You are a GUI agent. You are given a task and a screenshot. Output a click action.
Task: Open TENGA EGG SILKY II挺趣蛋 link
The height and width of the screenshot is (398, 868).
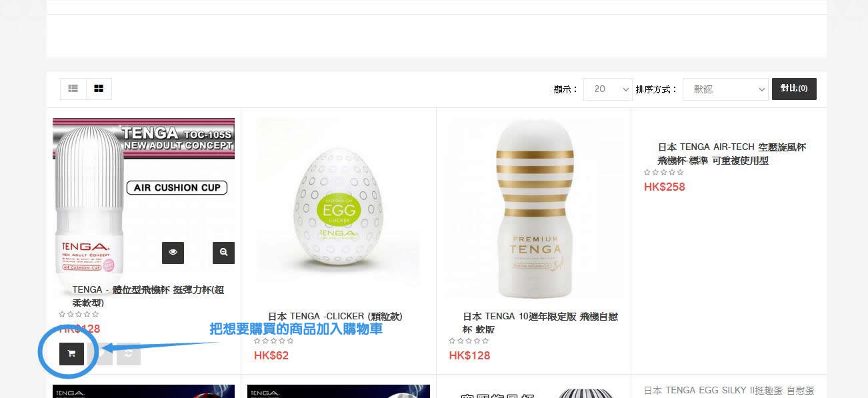click(x=729, y=391)
